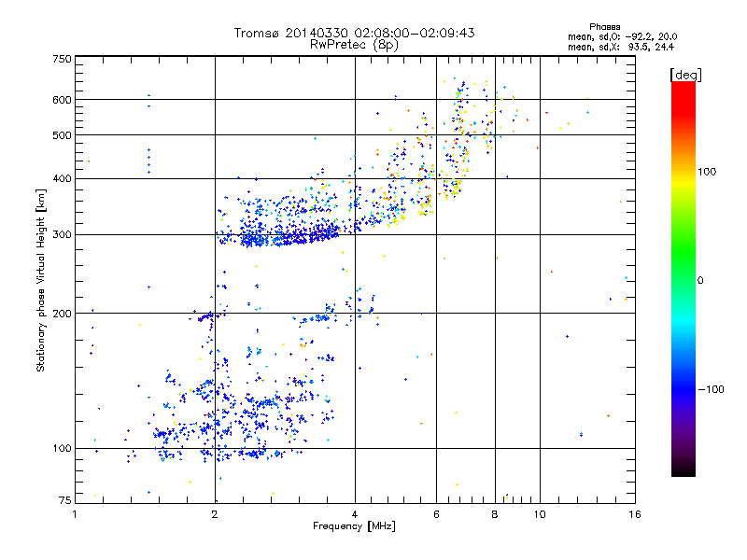Screen dimensions: 747x560
Task: Click the y-axis tick label '750'
Action: click(62, 59)
